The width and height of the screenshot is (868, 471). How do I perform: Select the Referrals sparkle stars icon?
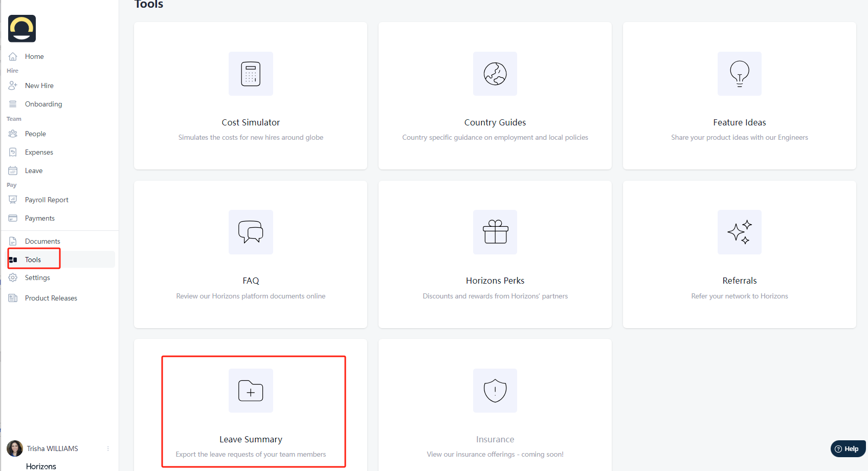pos(739,232)
